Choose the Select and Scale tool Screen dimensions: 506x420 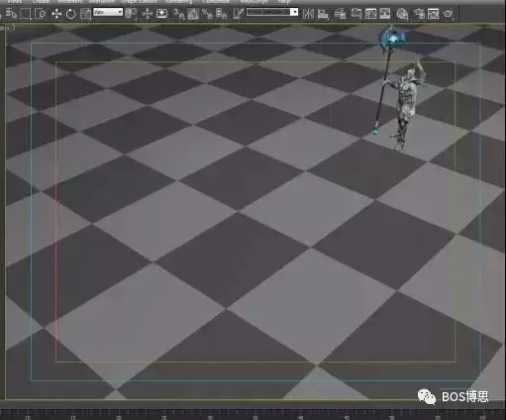[x=85, y=14]
